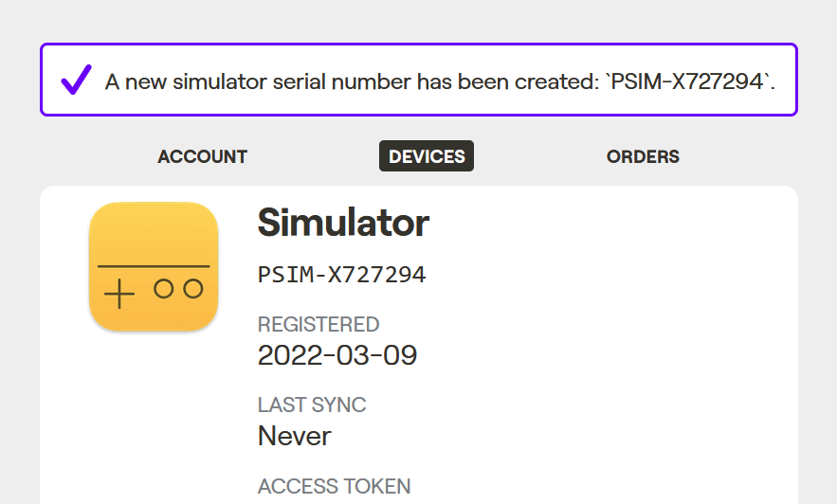Click the Simulator device heading

(x=343, y=223)
